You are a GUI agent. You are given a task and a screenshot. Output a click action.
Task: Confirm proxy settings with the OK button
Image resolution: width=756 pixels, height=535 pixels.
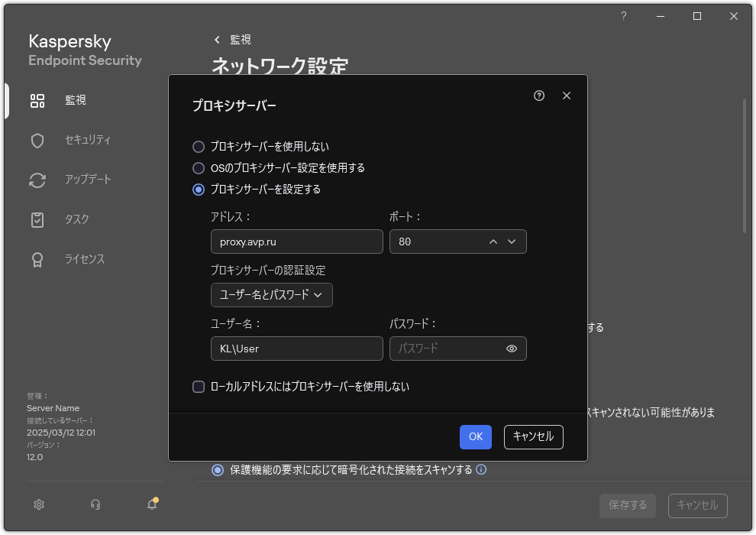(475, 437)
